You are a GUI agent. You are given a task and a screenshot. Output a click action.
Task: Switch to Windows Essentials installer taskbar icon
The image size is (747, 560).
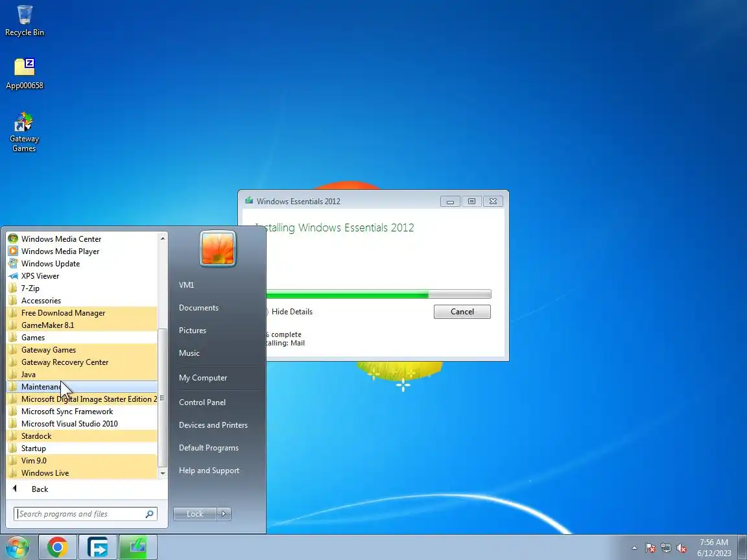(x=137, y=547)
